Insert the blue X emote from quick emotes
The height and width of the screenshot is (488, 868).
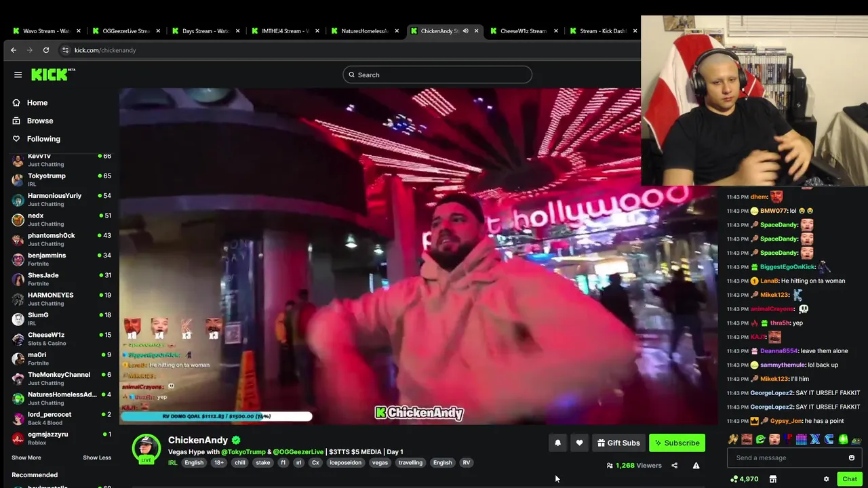pos(815,439)
